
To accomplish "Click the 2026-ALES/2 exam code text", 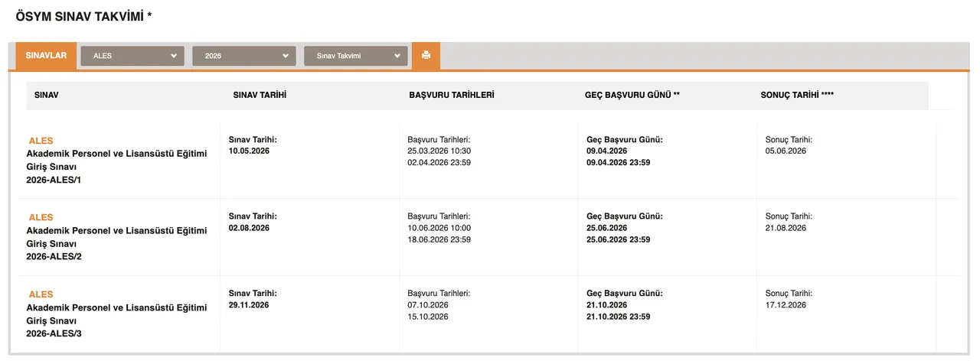I will 54,256.
